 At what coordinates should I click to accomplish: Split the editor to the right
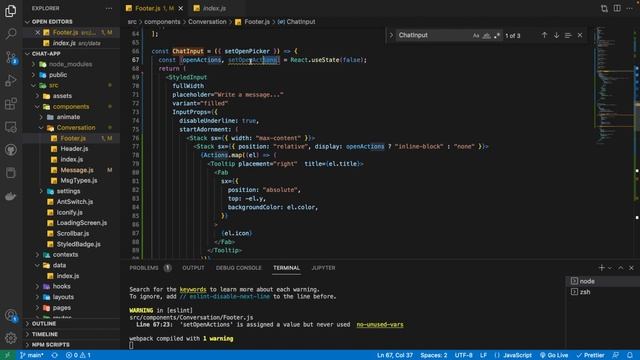click(617, 8)
